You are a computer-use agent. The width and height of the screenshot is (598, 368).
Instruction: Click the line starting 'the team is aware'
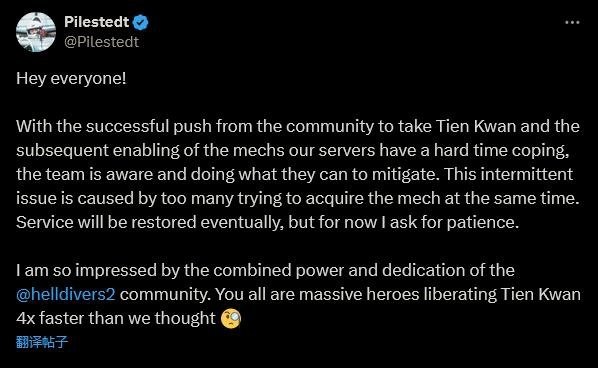[x=294, y=174]
